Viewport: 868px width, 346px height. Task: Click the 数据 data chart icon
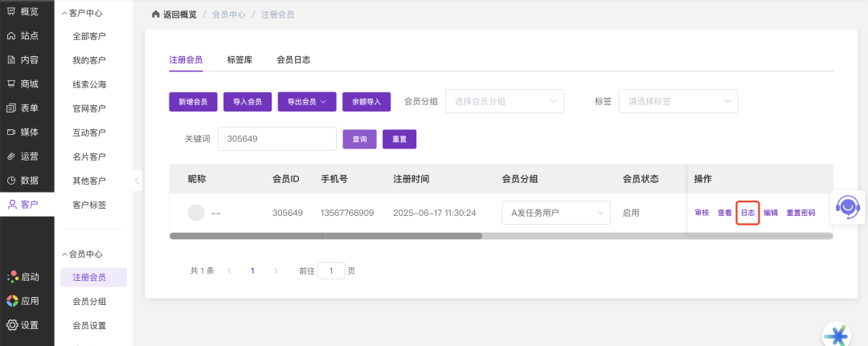[x=11, y=180]
